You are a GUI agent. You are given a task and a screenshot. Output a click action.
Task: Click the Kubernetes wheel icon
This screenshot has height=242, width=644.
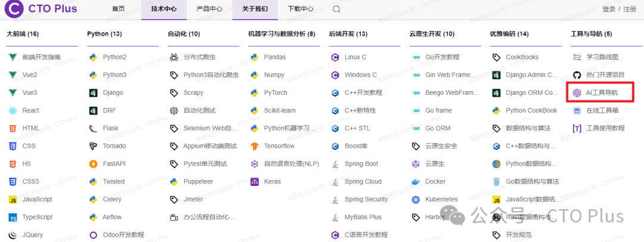click(x=415, y=199)
